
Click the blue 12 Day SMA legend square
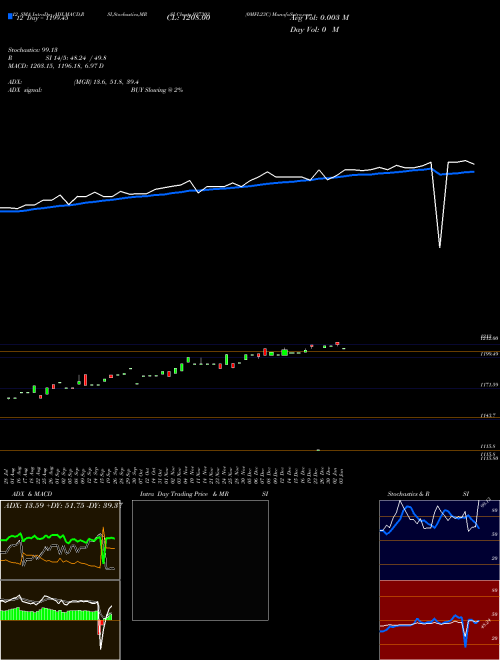pos(10,16)
